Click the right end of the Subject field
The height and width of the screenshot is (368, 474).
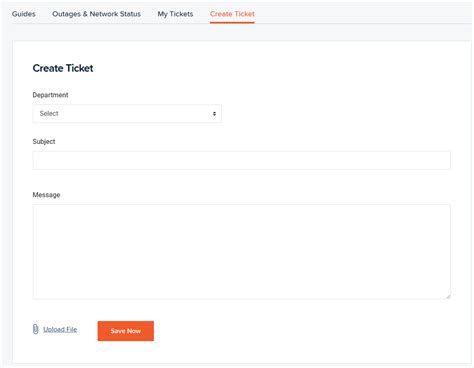pyautogui.click(x=440, y=160)
